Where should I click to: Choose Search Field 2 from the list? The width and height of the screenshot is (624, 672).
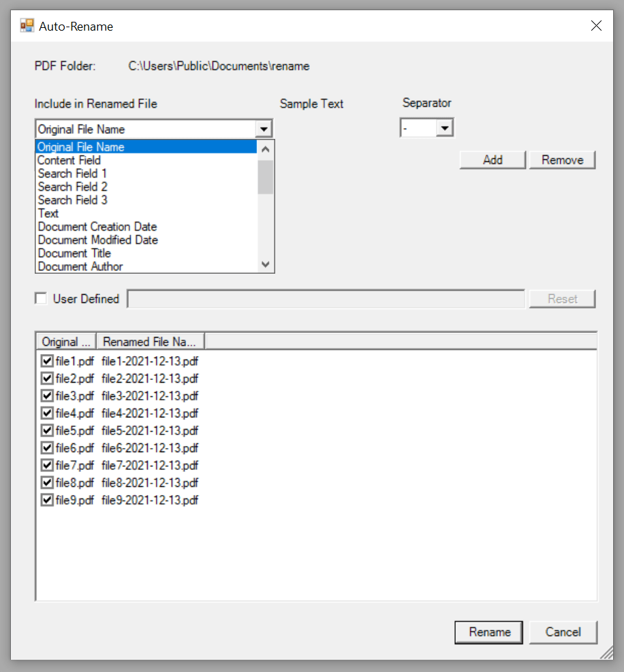72,187
